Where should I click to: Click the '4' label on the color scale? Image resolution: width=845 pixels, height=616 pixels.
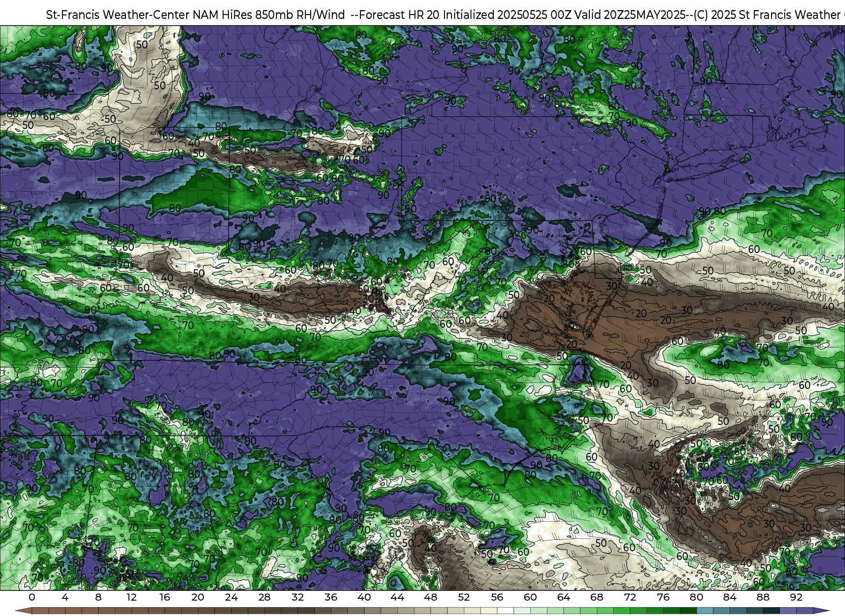[65, 597]
